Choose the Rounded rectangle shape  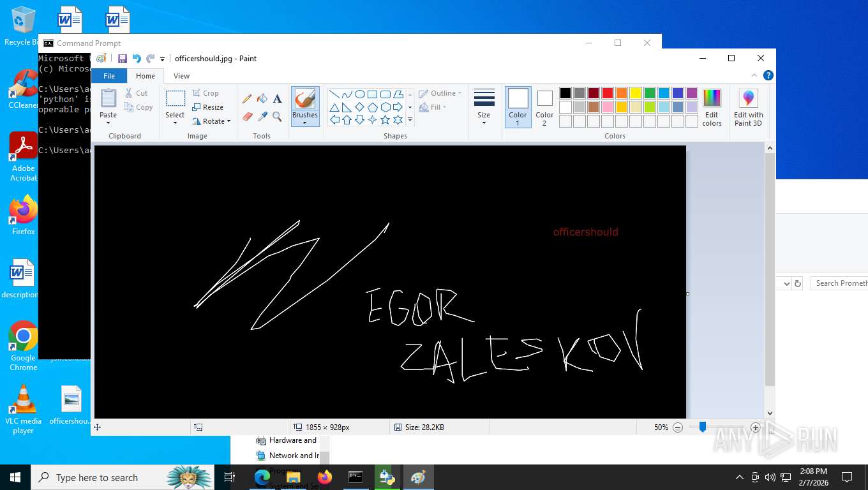point(385,94)
